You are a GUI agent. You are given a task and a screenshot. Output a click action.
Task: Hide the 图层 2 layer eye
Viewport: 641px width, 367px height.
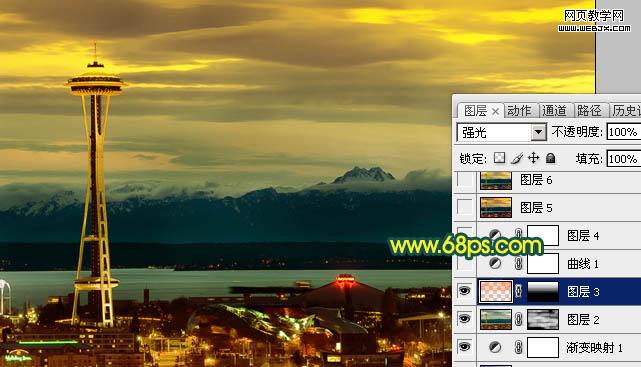tap(464, 319)
